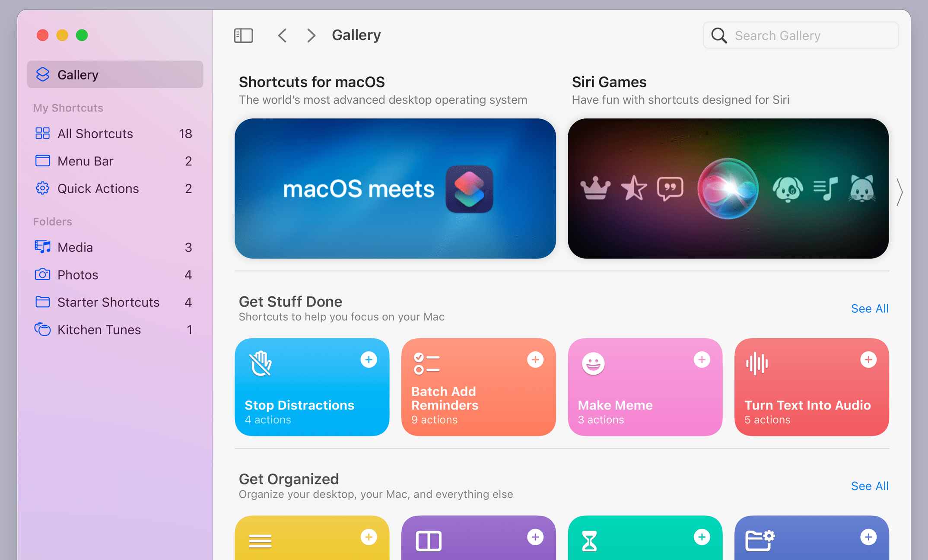Click the Shortcuts for macOS banner
Viewport: 928px width, 560px height.
[396, 188]
